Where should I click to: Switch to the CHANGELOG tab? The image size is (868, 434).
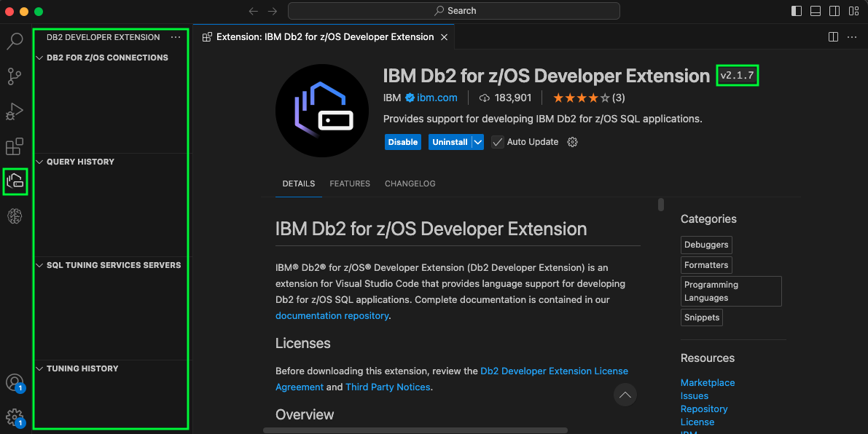tap(410, 184)
